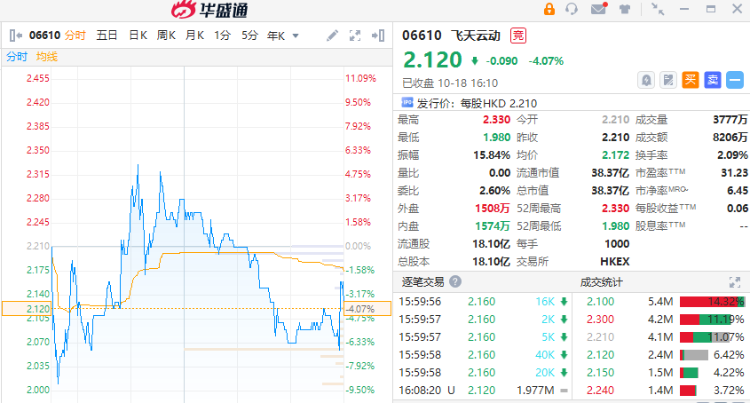Image resolution: width=750 pixels, height=403 pixels.
Task: Click the 最低 value 1.980
Action: [496, 137]
